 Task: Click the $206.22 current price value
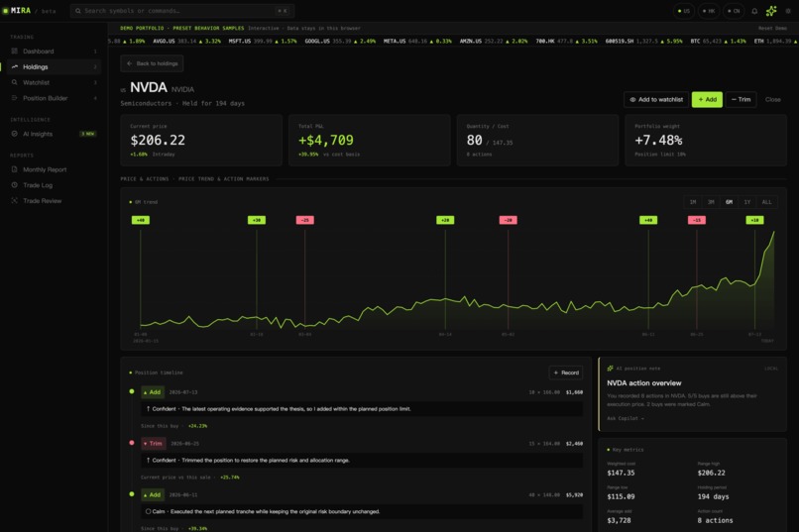(158, 140)
